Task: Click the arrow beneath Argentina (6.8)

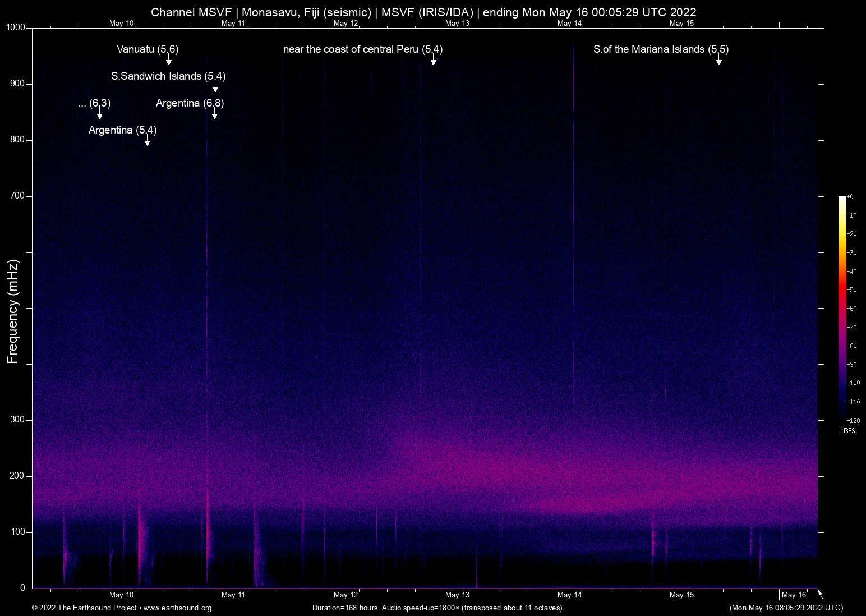Action: coord(214,114)
